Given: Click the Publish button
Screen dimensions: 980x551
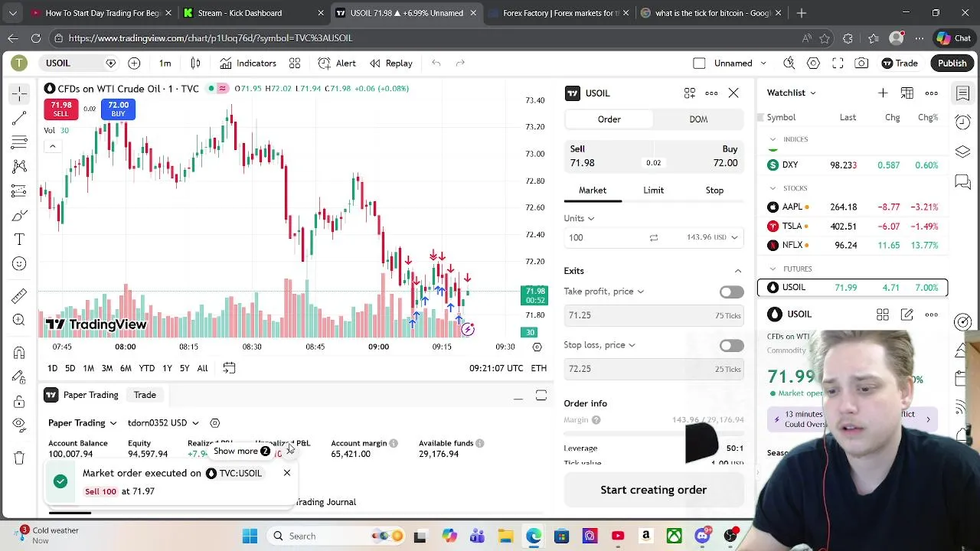Looking at the screenshot, I should point(952,64).
